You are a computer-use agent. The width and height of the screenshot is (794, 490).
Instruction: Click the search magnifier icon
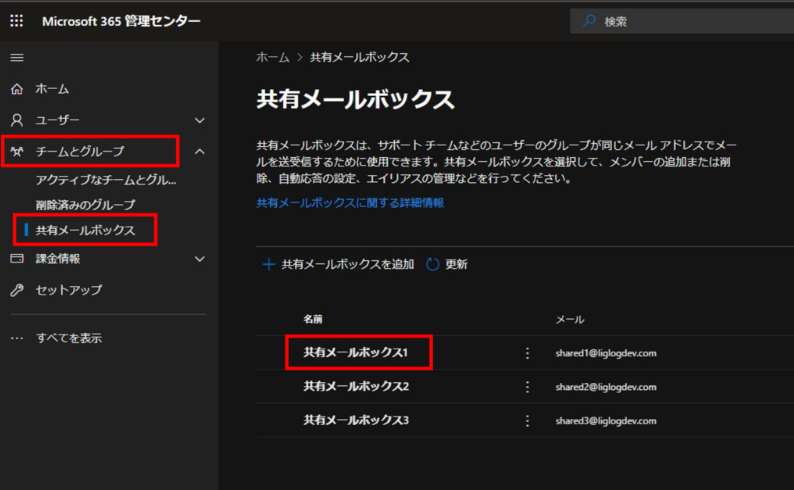click(589, 21)
